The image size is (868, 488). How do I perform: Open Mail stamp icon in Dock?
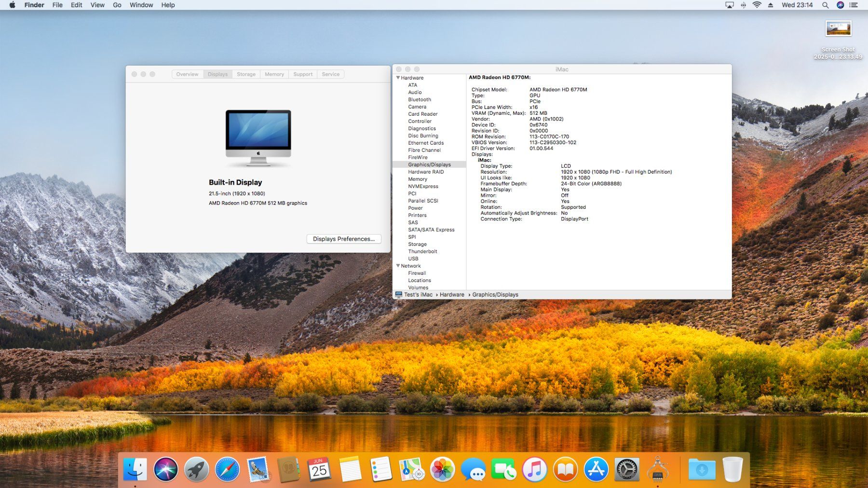coord(258,469)
